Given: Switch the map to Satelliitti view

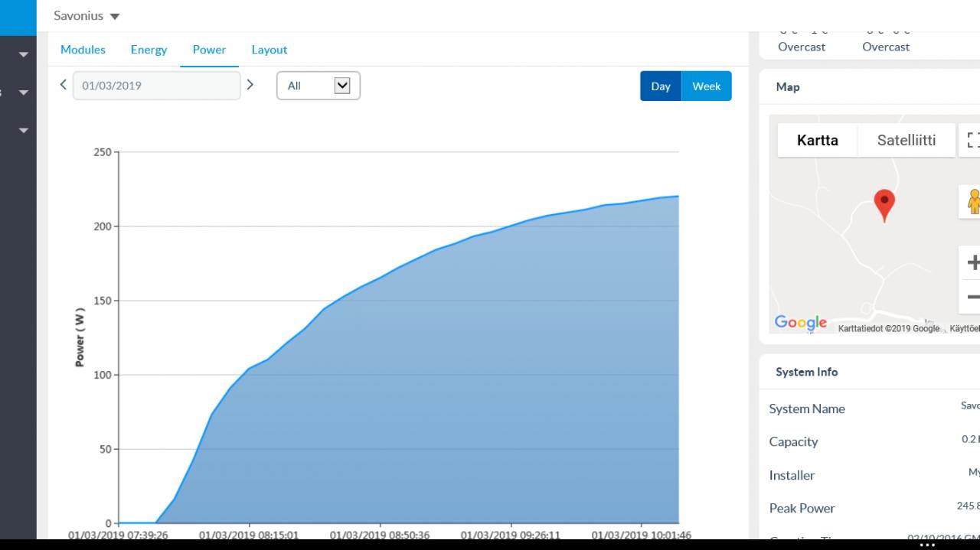Looking at the screenshot, I should point(906,140).
